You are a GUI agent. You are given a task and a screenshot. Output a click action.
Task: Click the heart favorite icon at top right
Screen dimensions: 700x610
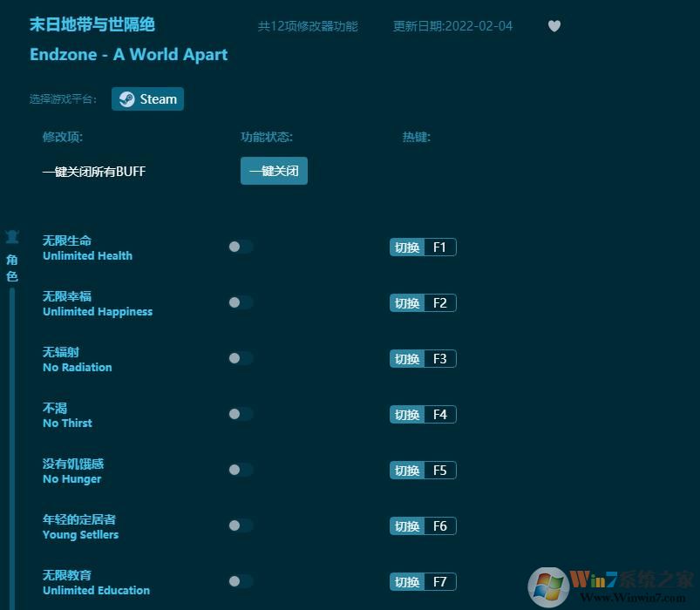coord(554,26)
